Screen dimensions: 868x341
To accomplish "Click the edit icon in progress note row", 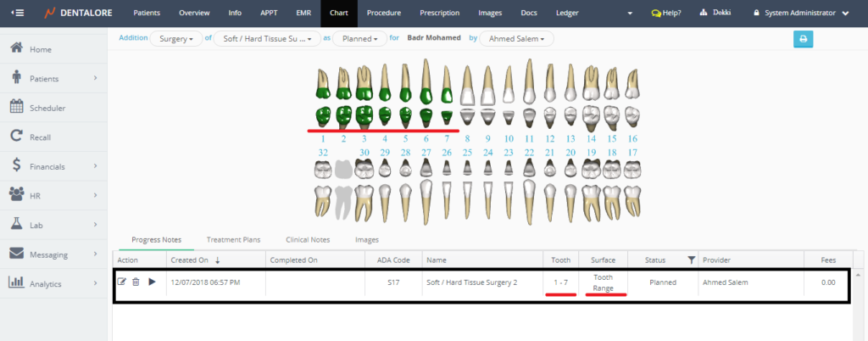I will pyautogui.click(x=122, y=282).
